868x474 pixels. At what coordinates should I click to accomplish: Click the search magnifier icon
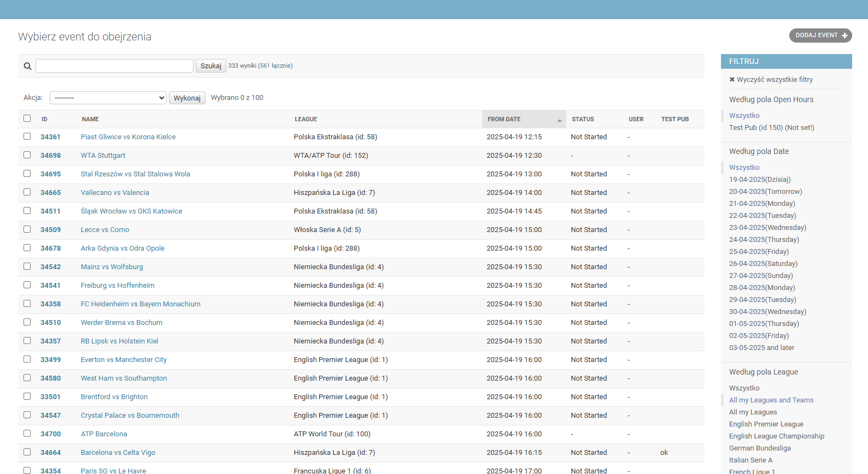[x=27, y=66]
